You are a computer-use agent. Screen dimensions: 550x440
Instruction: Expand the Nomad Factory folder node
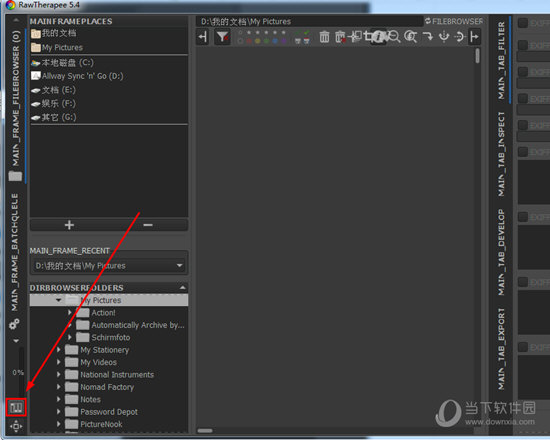coord(59,387)
